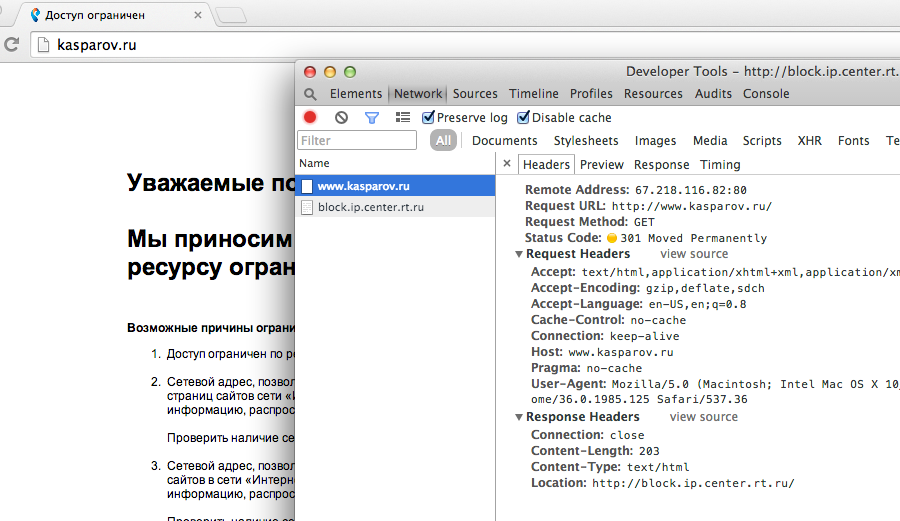Open the Resources panel tab
Viewport: 900px width, 521px height.
(653, 94)
